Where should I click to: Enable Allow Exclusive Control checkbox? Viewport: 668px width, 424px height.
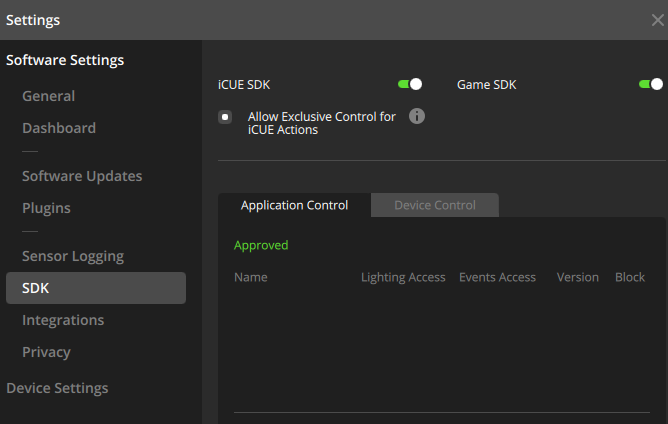click(226, 117)
